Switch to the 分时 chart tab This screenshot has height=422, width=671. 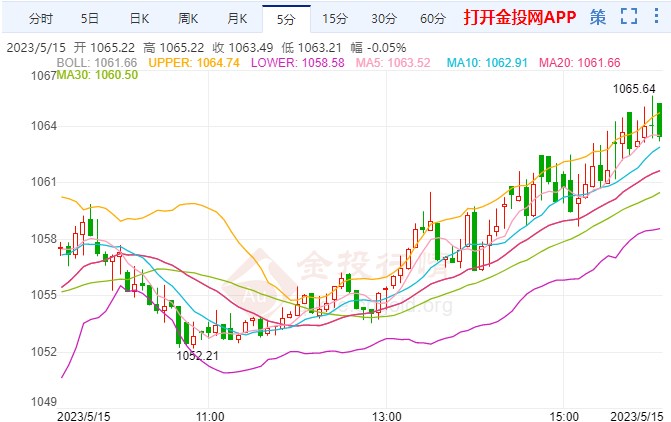tap(41, 19)
